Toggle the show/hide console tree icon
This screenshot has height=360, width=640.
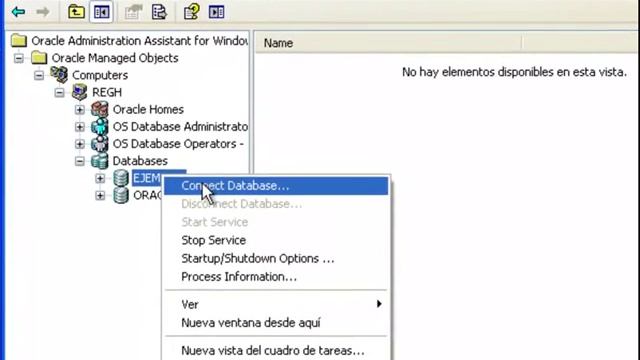pyautogui.click(x=101, y=12)
